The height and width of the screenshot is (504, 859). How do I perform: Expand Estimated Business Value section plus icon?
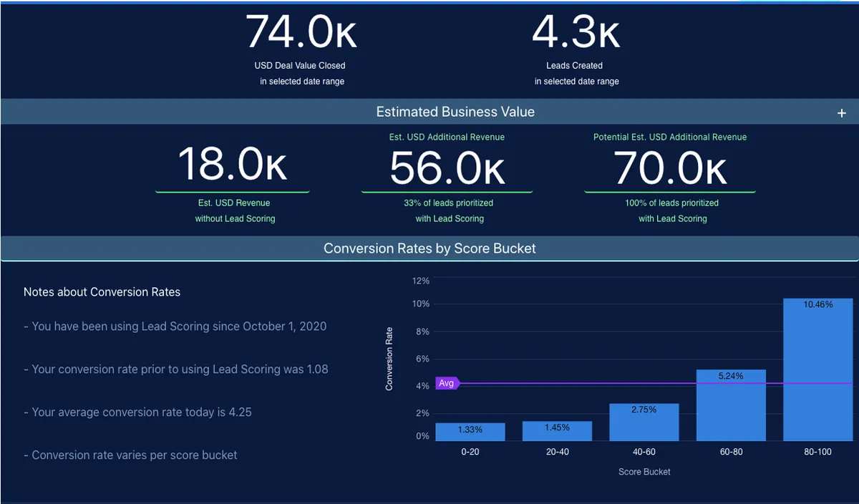click(842, 113)
